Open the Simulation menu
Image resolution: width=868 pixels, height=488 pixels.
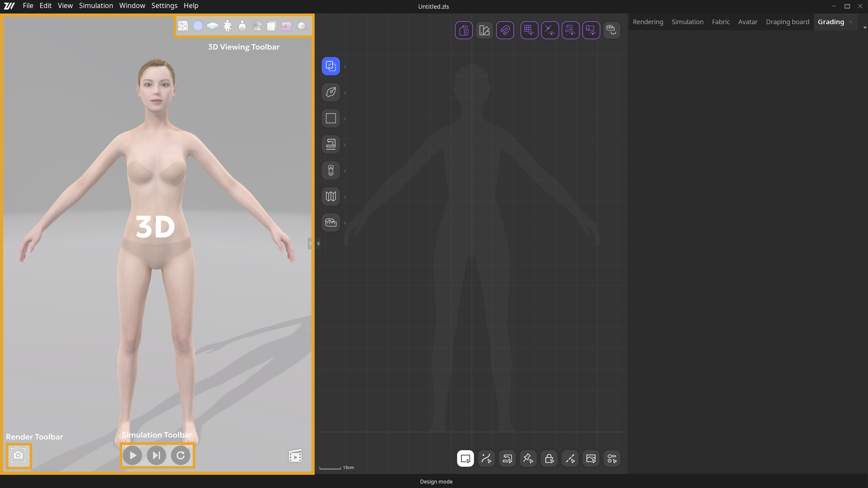coord(96,6)
